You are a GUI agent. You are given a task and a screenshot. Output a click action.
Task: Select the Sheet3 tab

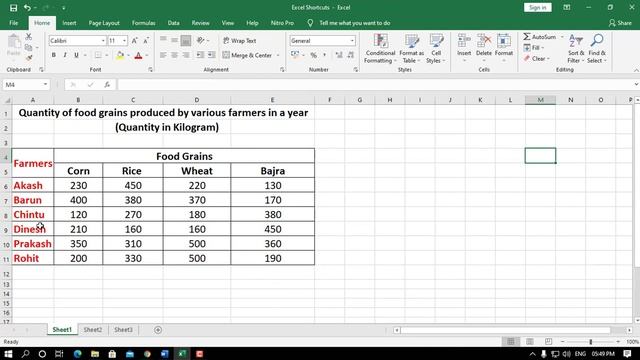pos(123,330)
